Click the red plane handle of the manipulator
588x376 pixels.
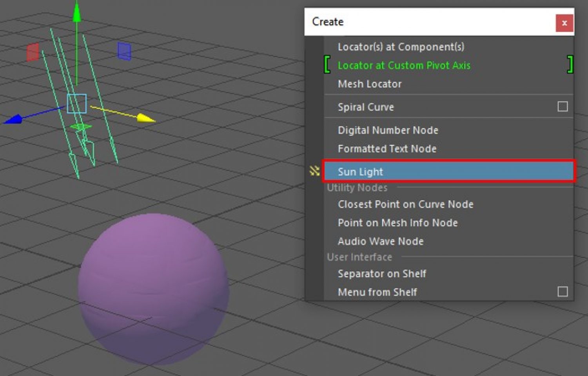pyautogui.click(x=33, y=52)
